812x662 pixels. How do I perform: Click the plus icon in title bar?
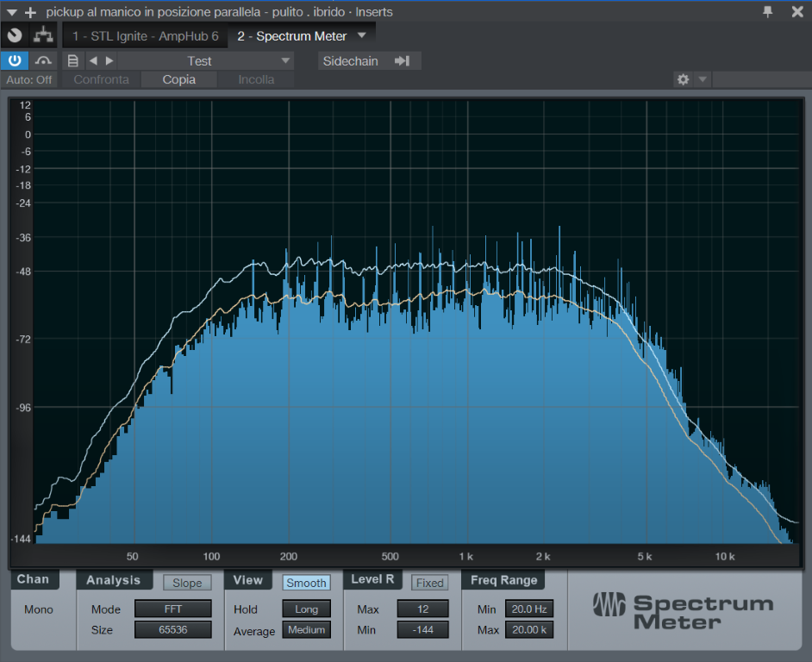31,12
